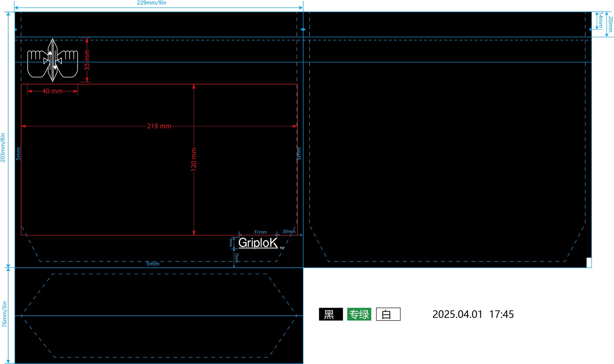Click the small white rectangle on right panel

click(589, 263)
